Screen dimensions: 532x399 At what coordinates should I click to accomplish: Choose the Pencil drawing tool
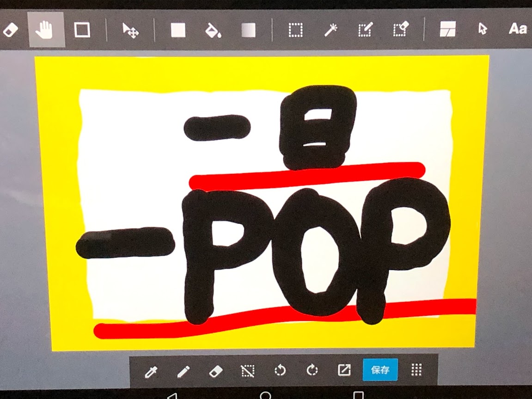(x=183, y=370)
